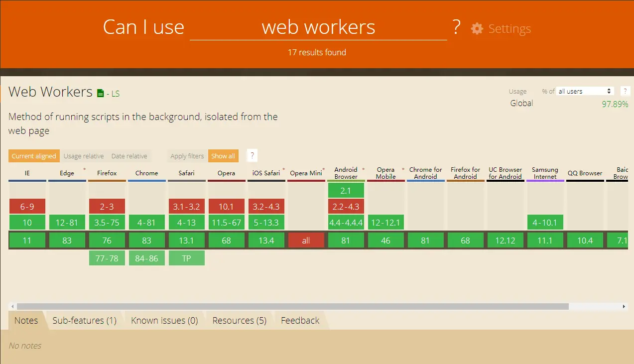Click the right arrow of horizontal scrollbar
Image resolution: width=634 pixels, height=364 pixels.
[x=625, y=307]
